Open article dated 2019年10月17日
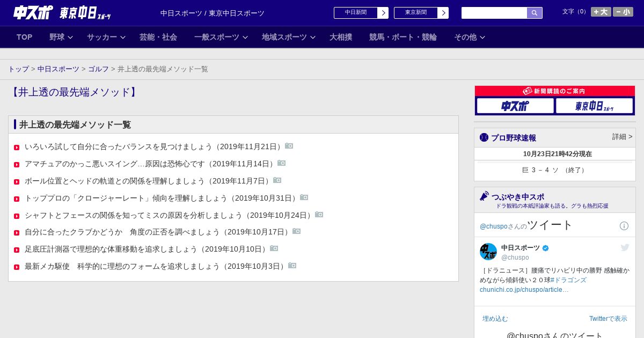 click(x=158, y=232)
